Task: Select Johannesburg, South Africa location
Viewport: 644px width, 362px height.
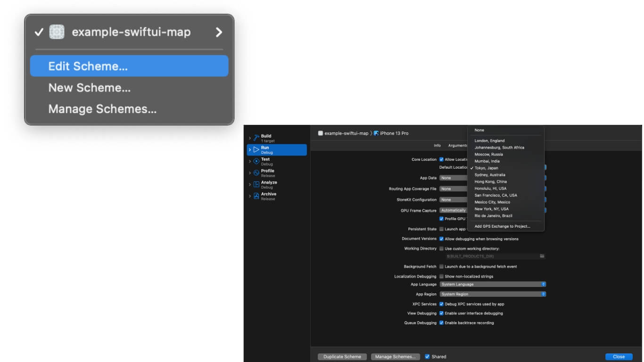Action: 505,148
